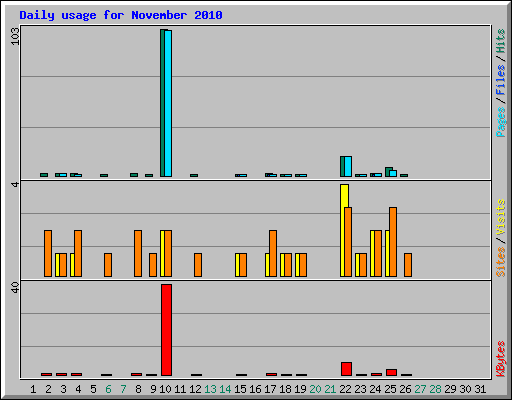Click the 'Daily usage for November 2010' title
This screenshot has width=512, height=400.
click(x=121, y=15)
